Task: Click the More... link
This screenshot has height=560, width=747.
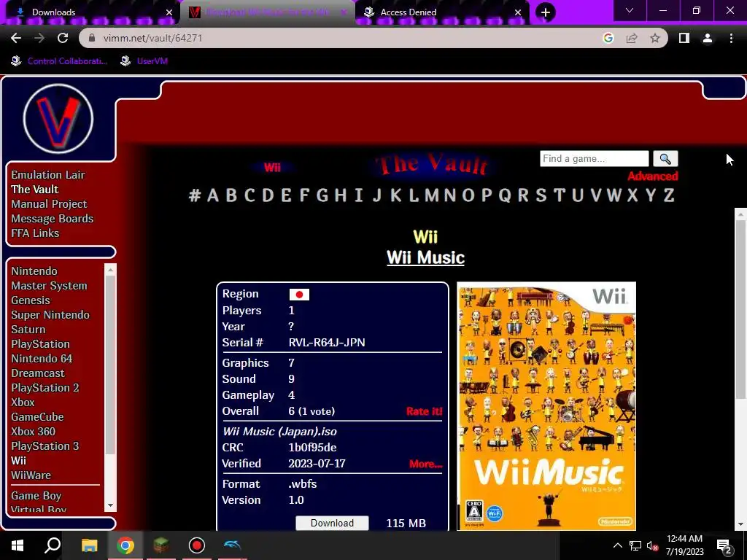Action: tap(425, 464)
